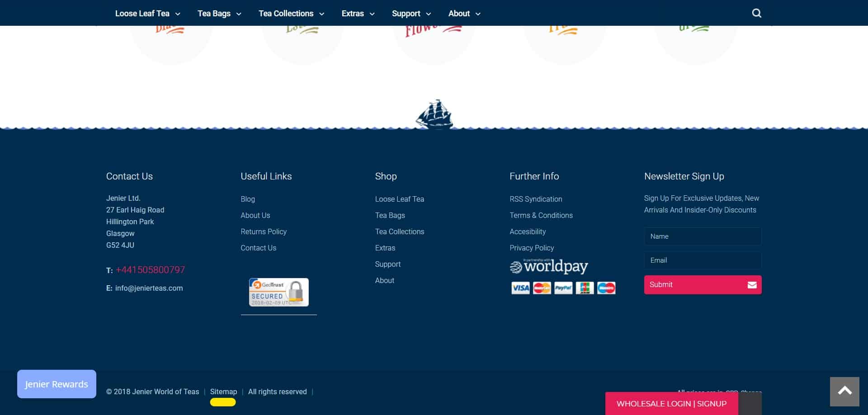Open Support in top navigation
Viewport: 868px width, 415px height.
tap(406, 14)
